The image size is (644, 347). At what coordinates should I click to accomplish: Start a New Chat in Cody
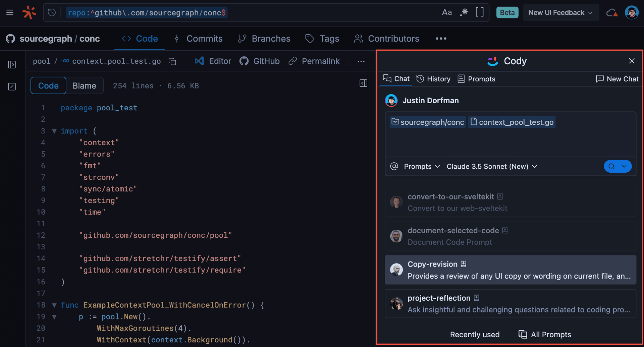point(617,79)
